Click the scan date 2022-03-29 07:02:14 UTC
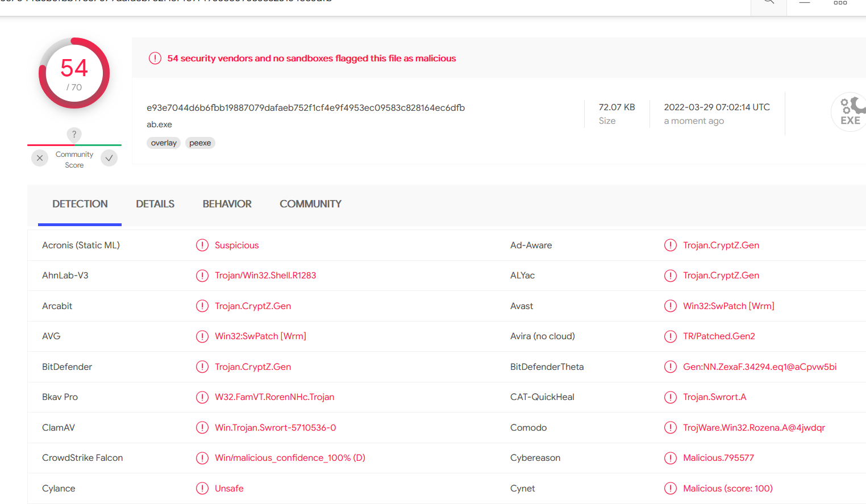Viewport: 866px width, 504px height. click(x=717, y=107)
